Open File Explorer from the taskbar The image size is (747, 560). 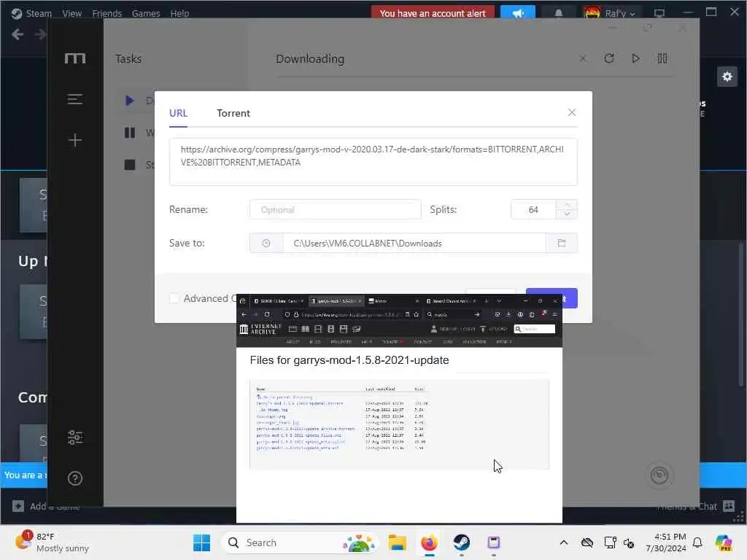tap(397, 542)
